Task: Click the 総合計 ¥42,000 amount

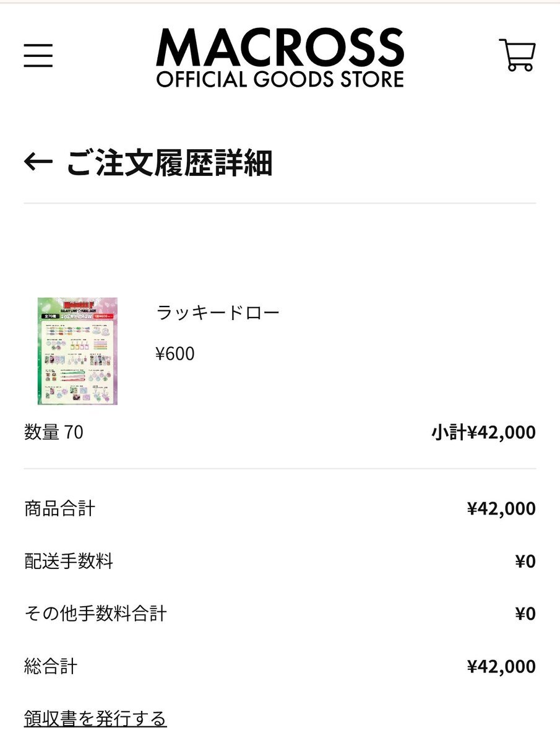Action: (502, 667)
